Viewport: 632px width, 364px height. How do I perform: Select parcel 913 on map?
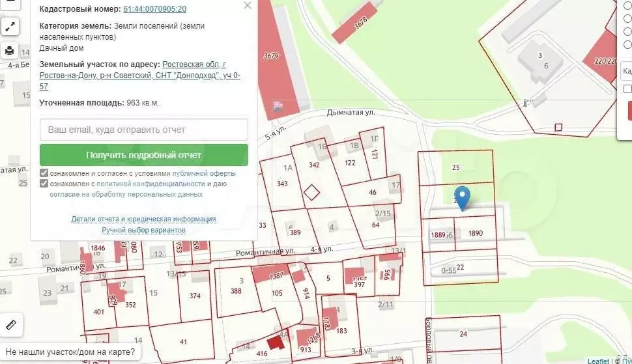306,350
